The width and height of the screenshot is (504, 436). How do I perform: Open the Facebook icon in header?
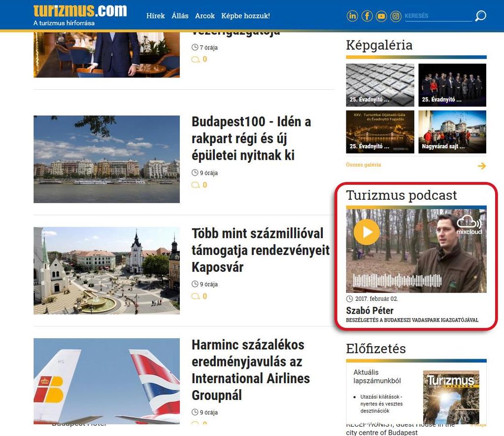tap(367, 16)
